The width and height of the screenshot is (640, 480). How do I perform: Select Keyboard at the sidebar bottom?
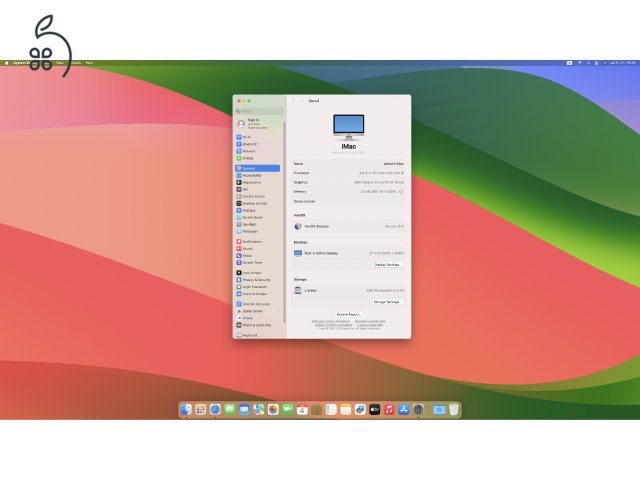pos(258,335)
